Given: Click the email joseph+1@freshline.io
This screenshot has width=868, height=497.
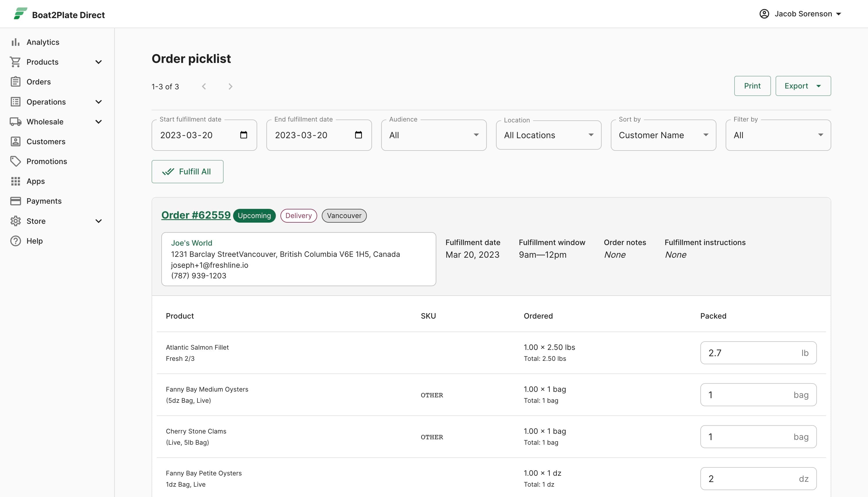Looking at the screenshot, I should (x=210, y=265).
